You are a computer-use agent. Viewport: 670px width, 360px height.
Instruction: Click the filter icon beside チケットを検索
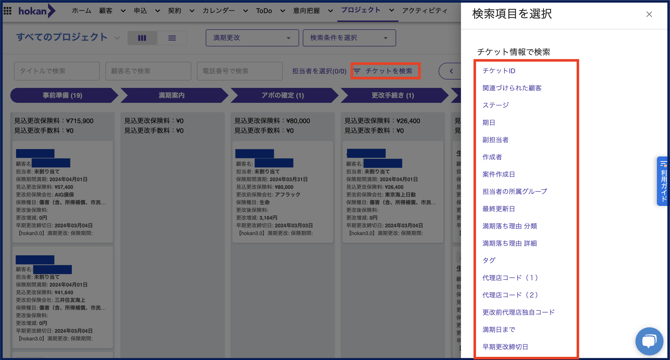357,71
